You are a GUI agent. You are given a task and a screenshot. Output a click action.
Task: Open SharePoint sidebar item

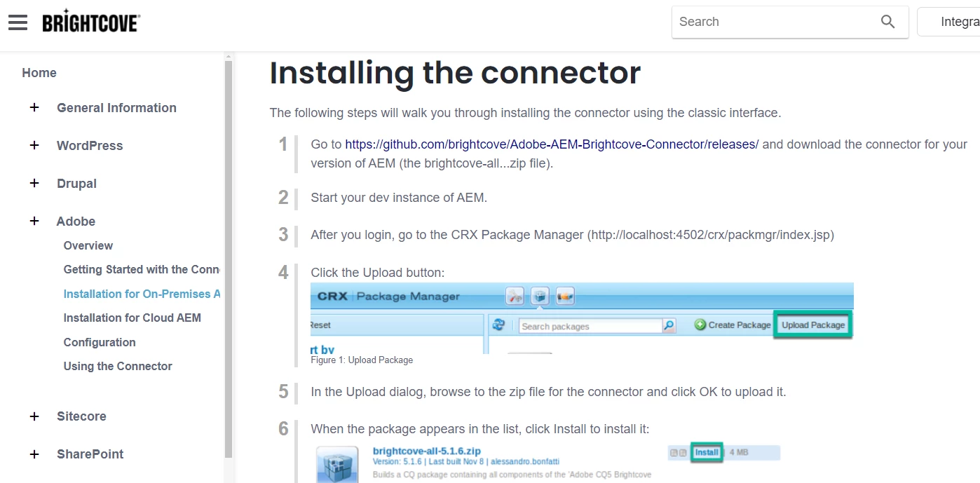tap(90, 454)
